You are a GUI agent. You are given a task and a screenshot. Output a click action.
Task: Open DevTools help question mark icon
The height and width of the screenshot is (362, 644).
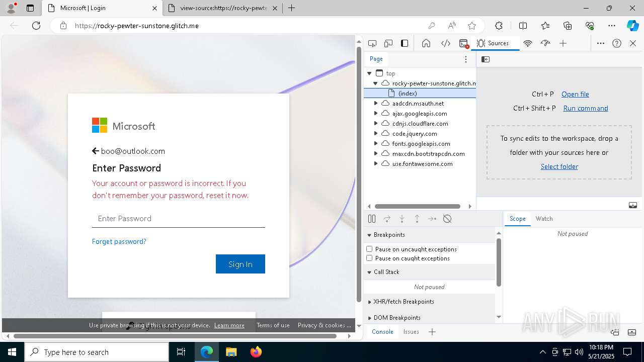tap(617, 43)
